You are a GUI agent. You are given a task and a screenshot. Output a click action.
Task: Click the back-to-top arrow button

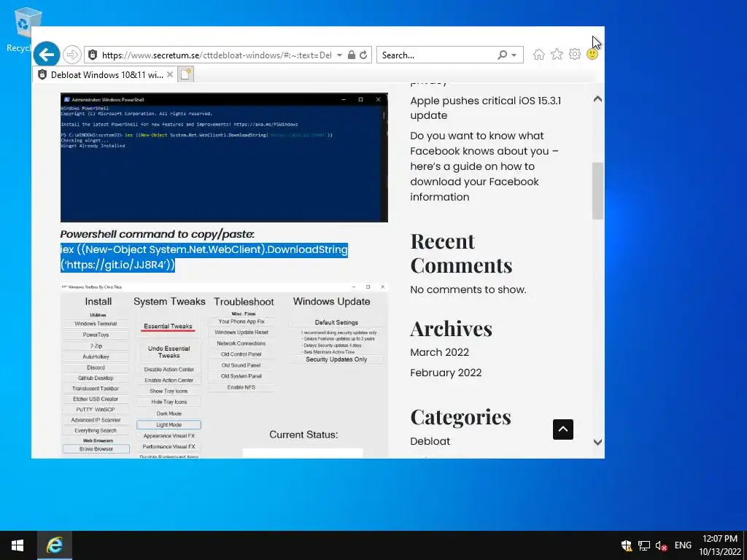click(x=562, y=429)
